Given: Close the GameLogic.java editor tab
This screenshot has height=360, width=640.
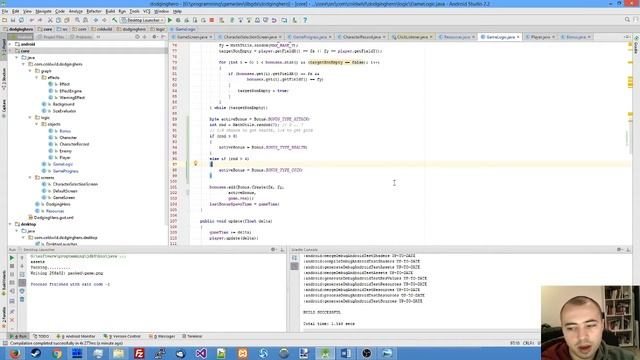Looking at the screenshot, I should tap(518, 37).
